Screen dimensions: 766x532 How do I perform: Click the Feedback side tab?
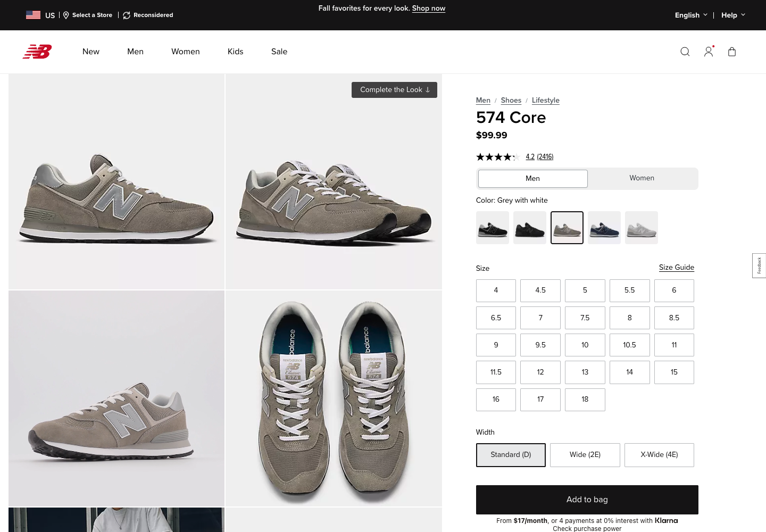point(759,265)
